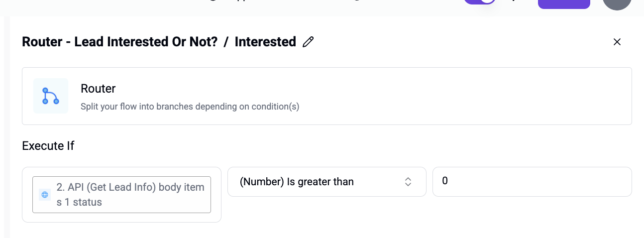Click the "Router - Lead Interested Or Not?" title
The image size is (644, 238).
click(120, 42)
